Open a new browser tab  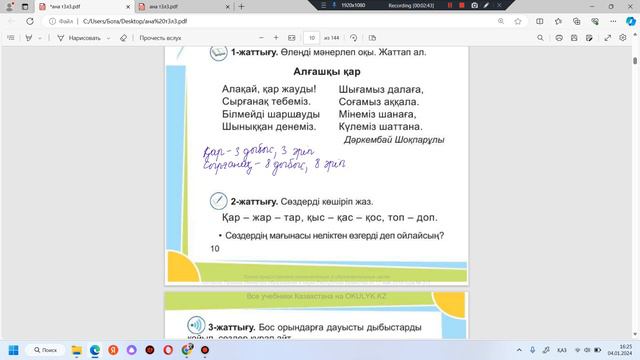241,7
